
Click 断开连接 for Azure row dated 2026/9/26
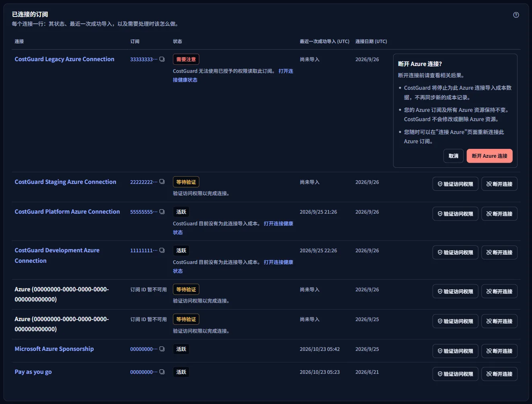coord(499,291)
